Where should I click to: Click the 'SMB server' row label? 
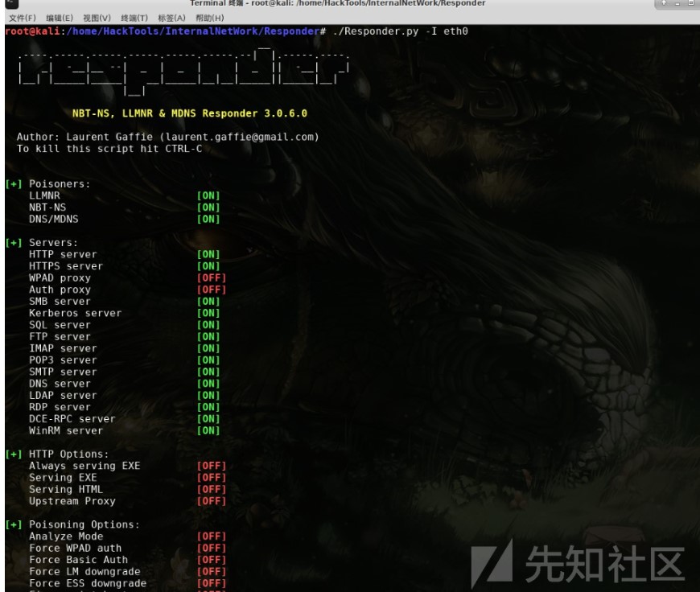(60, 302)
